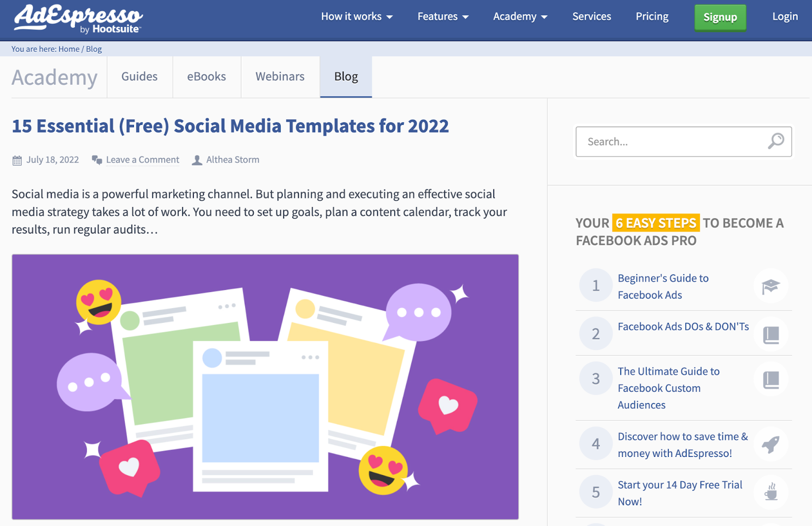This screenshot has width=812, height=526.
Task: Click the book icon beside Facebook Ads DOs & DON'Ts
Action: [x=770, y=335]
